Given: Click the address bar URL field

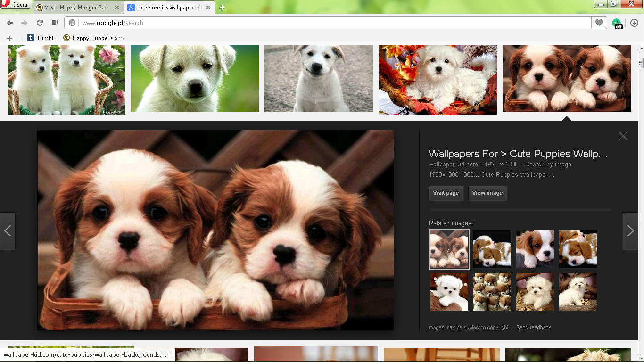Looking at the screenshot, I should click(x=328, y=23).
